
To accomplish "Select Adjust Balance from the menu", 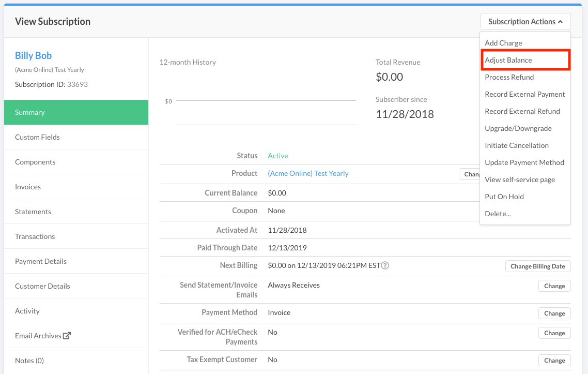I will (508, 60).
